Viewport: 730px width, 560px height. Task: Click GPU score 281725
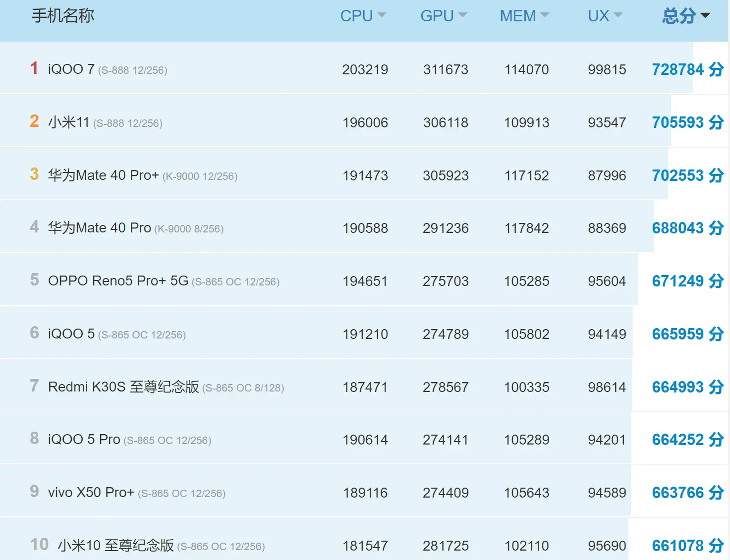pyautogui.click(x=446, y=546)
